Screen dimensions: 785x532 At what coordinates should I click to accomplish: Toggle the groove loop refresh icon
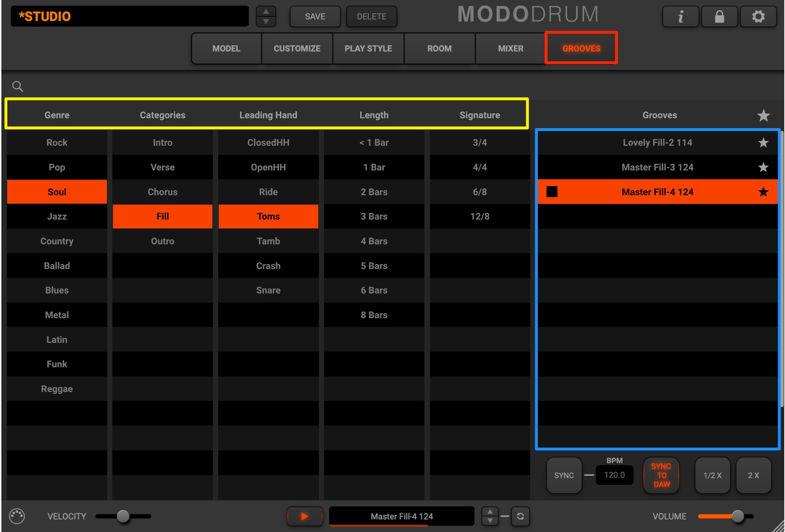coord(520,516)
